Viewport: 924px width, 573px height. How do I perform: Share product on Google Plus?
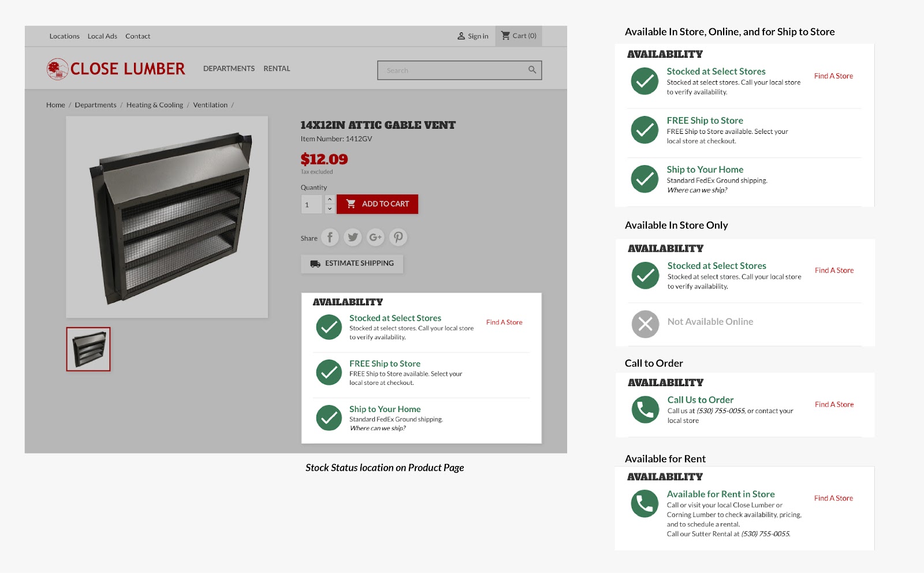pos(375,237)
